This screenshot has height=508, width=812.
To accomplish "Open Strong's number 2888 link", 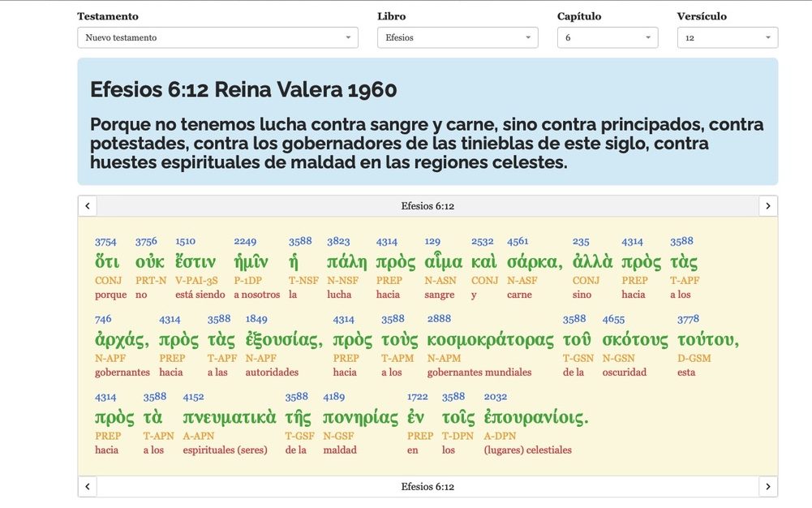I will [439, 319].
